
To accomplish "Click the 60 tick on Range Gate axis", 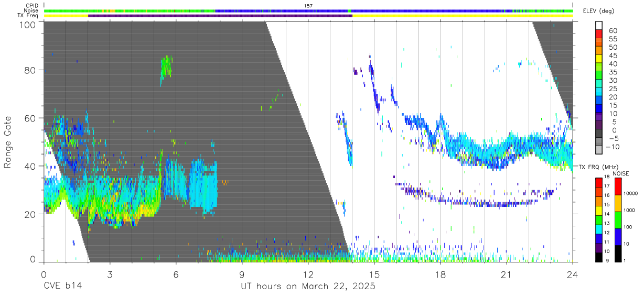I will pos(29,118).
